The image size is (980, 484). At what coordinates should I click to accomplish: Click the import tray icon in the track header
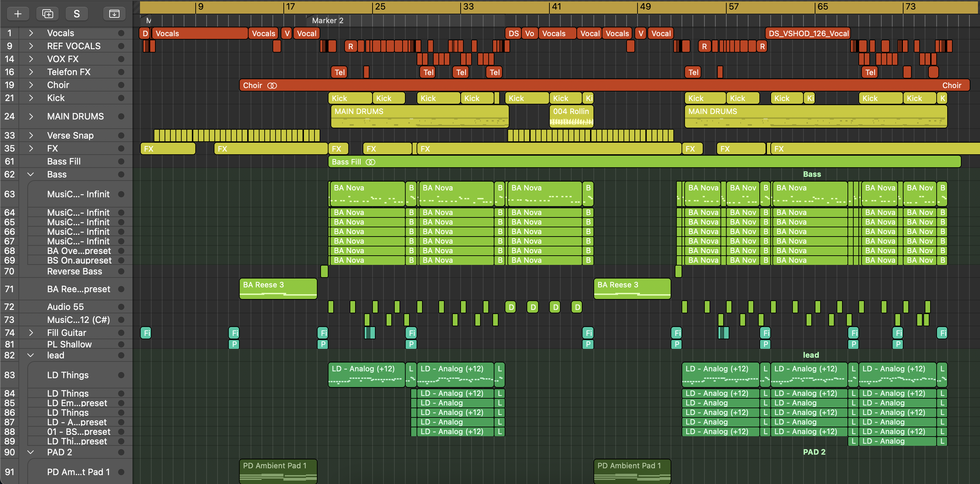(x=114, y=14)
